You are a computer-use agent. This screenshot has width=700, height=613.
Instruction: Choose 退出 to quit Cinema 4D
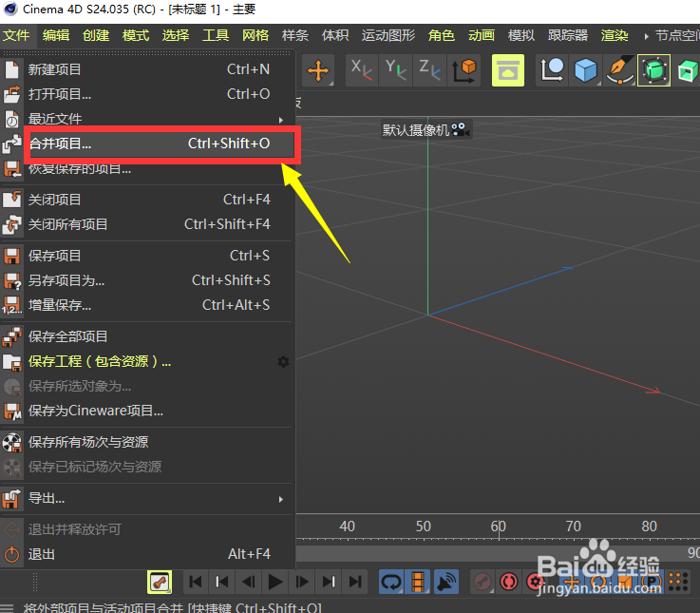click(x=147, y=554)
